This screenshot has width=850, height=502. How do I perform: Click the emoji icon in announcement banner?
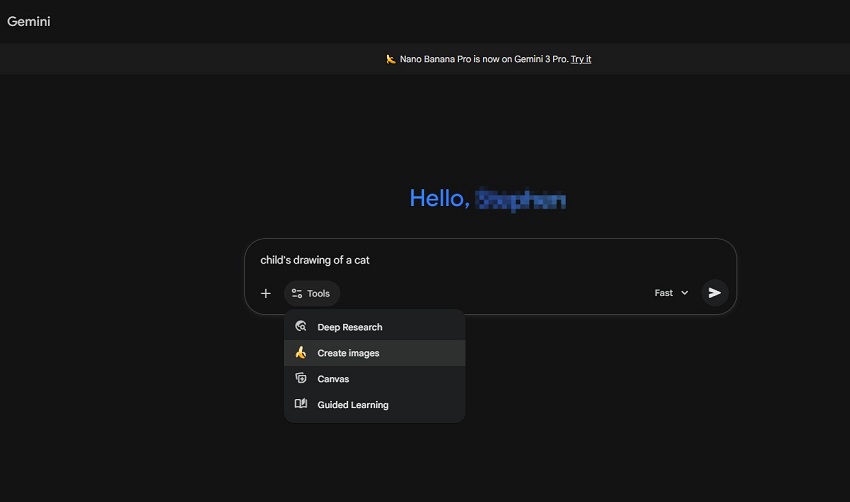tap(391, 59)
